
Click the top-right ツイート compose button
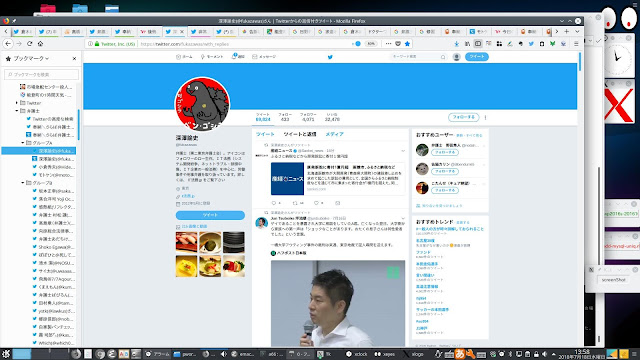[x=477, y=57]
